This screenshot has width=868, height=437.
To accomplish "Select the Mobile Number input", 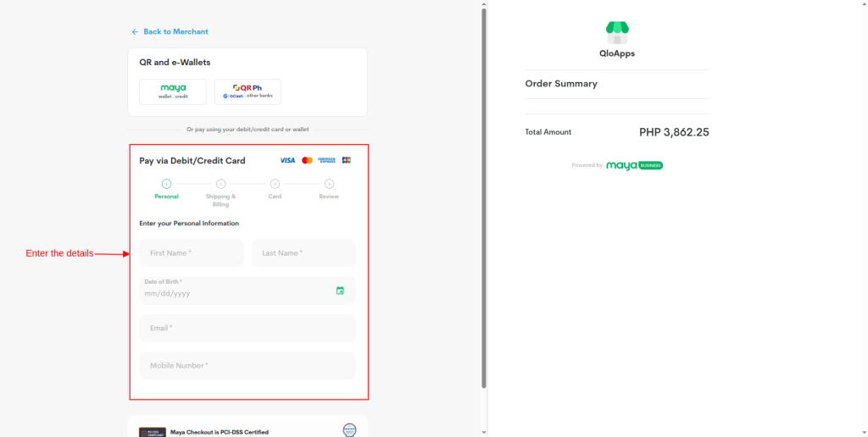I will (248, 366).
